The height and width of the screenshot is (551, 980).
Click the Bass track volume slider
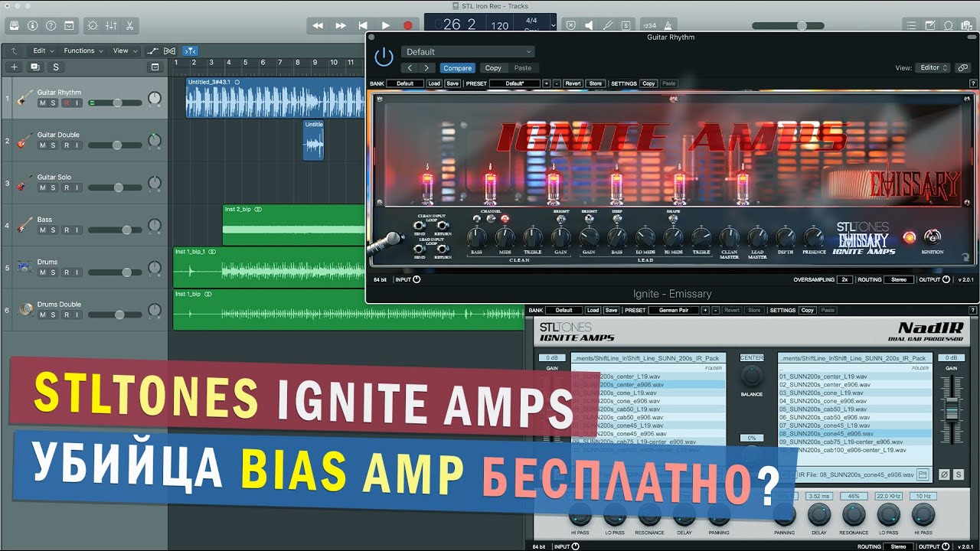coord(115,230)
